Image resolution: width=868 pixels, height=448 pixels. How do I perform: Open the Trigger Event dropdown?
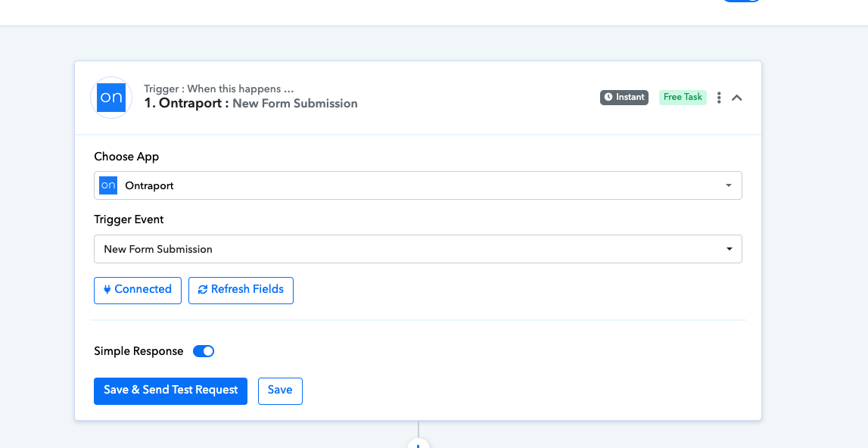418,249
